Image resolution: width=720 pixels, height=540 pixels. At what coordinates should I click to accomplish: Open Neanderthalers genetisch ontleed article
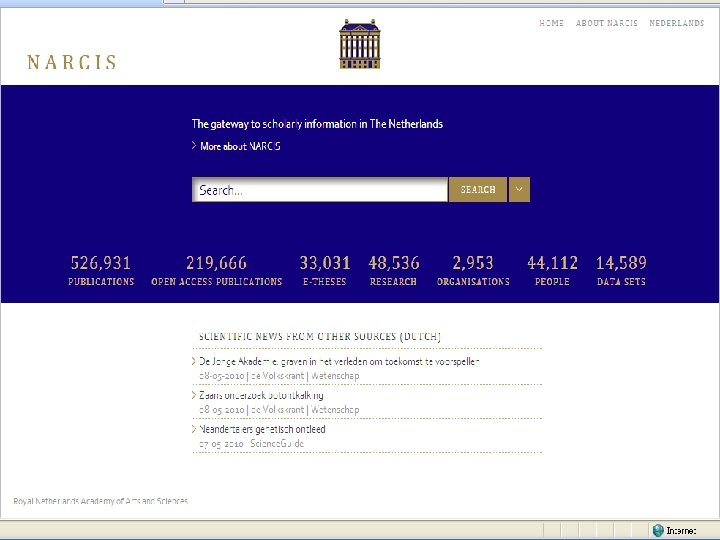262,429
